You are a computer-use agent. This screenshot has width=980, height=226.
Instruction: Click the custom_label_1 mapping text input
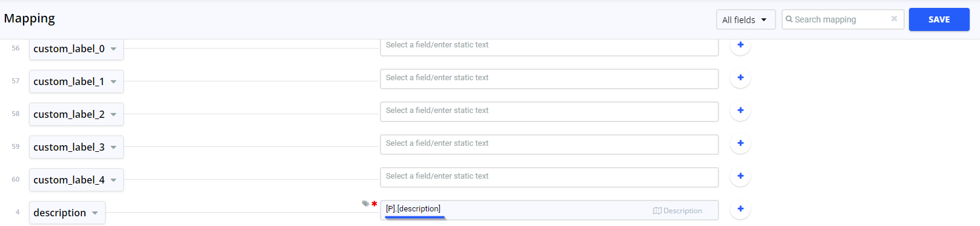pos(549,78)
